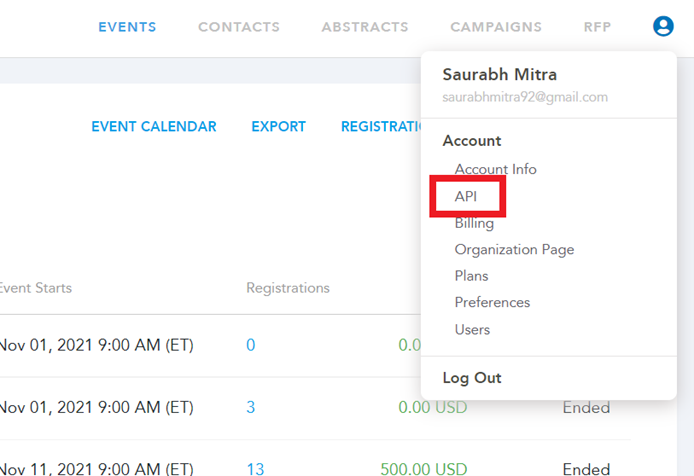This screenshot has height=476, width=694.
Task: Switch to the Contacts tab
Action: tap(238, 27)
